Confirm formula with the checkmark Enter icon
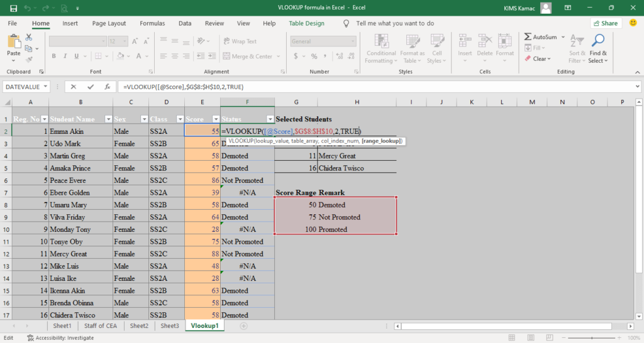Image resolution: width=644 pixels, height=343 pixels. [91, 87]
